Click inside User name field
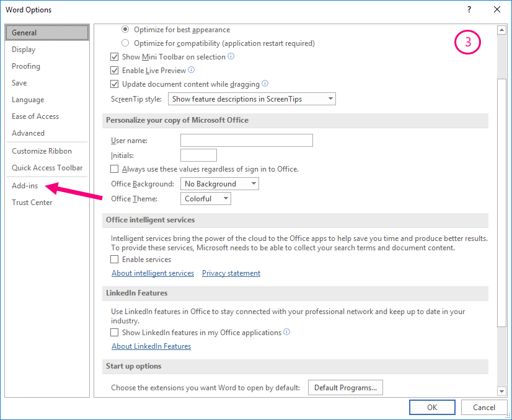This screenshot has width=512, height=420. 247,141
